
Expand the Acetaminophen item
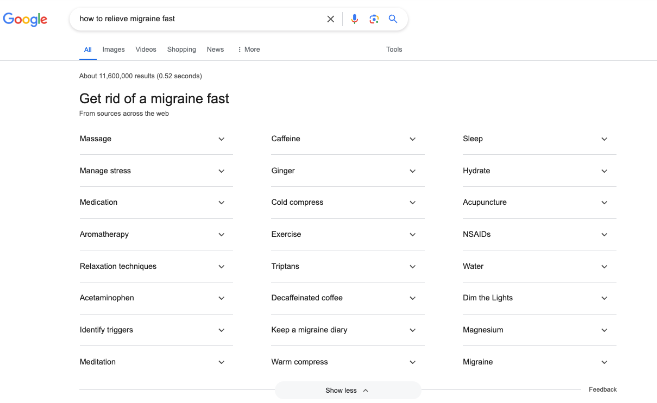click(x=156, y=298)
